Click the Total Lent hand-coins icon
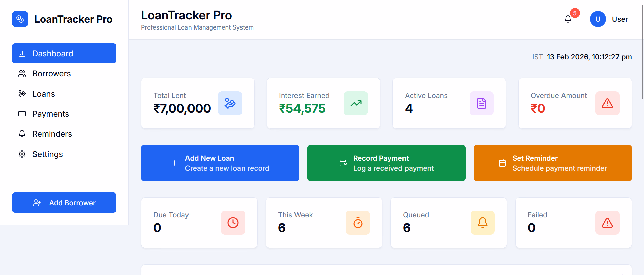 pos(230,103)
